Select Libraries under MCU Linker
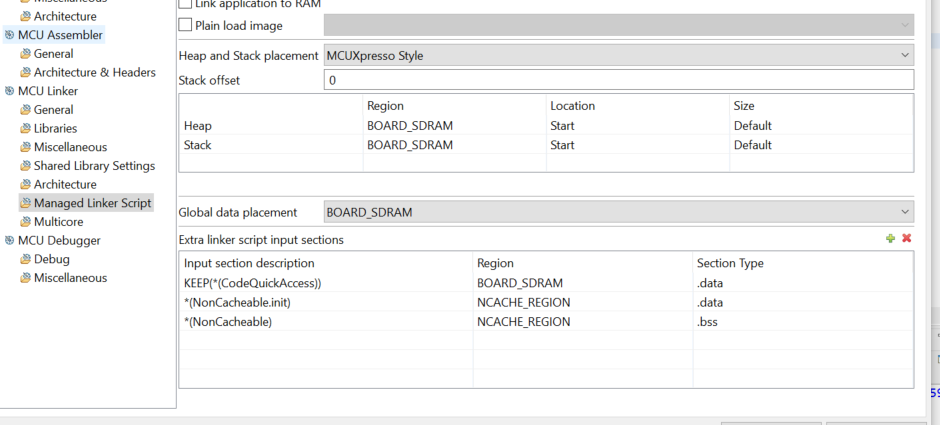Screen dimensions: 940x425 click(x=55, y=129)
